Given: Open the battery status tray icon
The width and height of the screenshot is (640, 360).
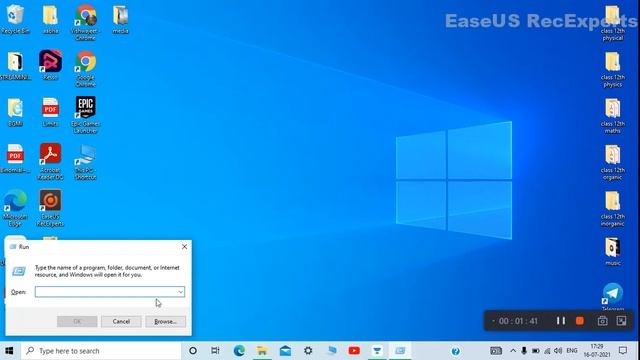Looking at the screenshot, I should click(536, 351).
